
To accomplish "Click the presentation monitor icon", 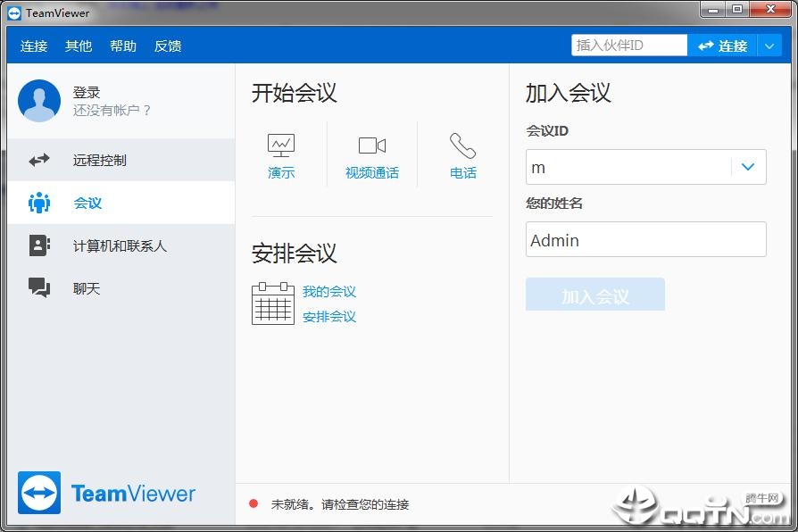I will [x=281, y=145].
